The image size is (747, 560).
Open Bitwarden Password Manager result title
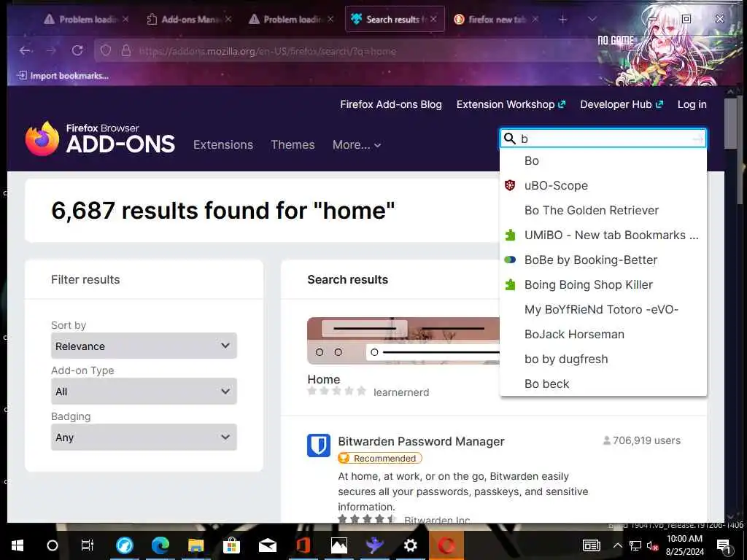(x=421, y=441)
